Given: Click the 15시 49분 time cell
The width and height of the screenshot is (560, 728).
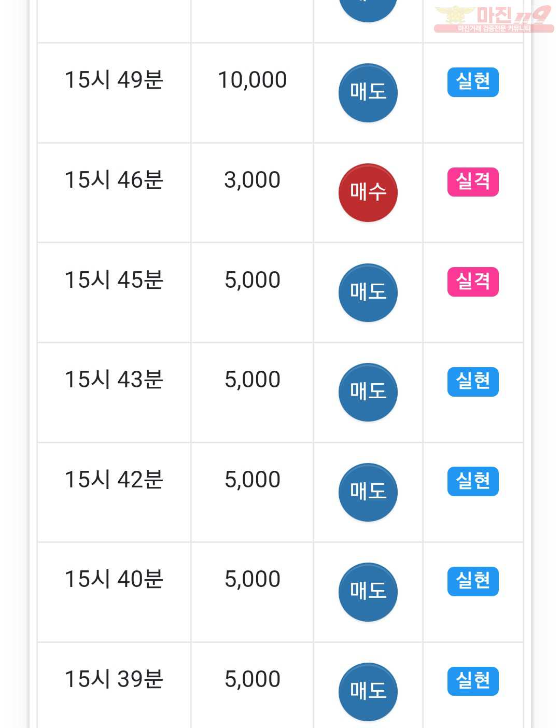Looking at the screenshot, I should [114, 93].
